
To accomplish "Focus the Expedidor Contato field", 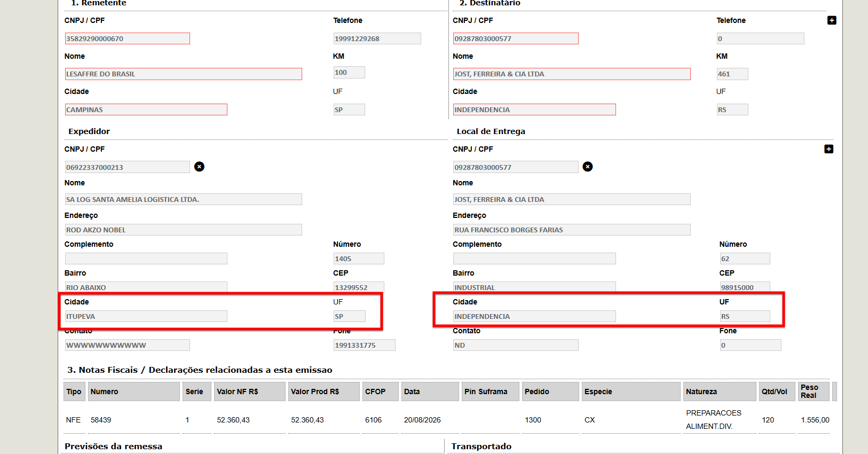I will (x=127, y=345).
